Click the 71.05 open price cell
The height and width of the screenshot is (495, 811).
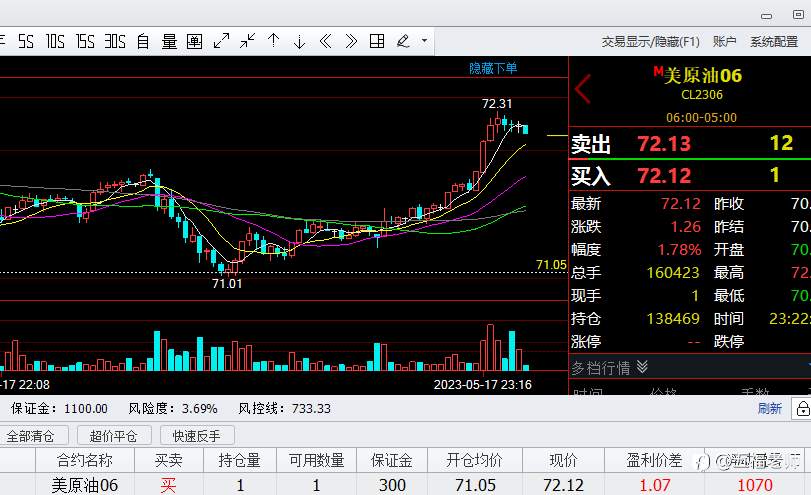[475, 485]
